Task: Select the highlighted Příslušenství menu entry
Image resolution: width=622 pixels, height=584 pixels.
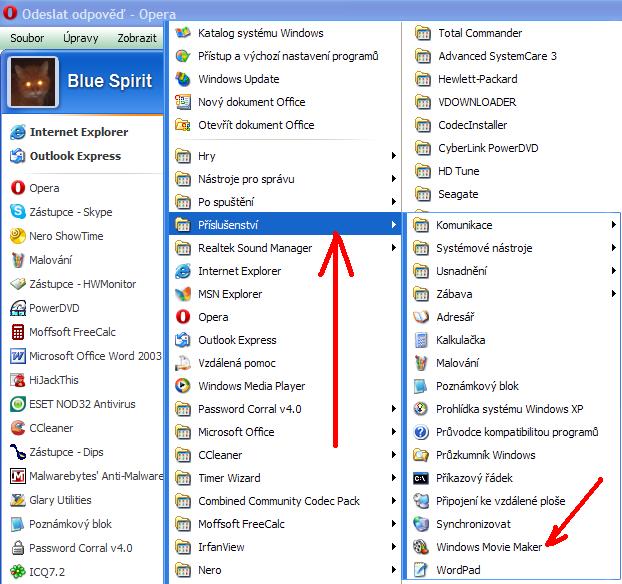Action: [285, 225]
